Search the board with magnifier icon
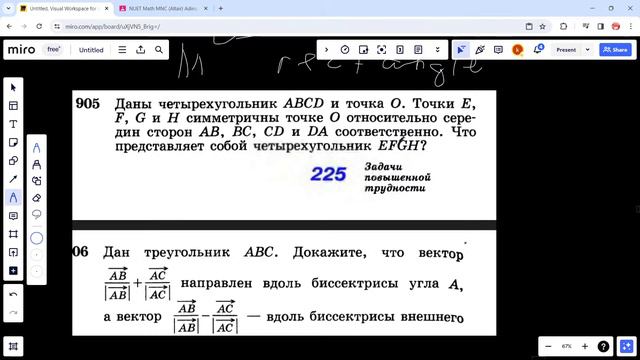640x360 pixels. (x=159, y=50)
